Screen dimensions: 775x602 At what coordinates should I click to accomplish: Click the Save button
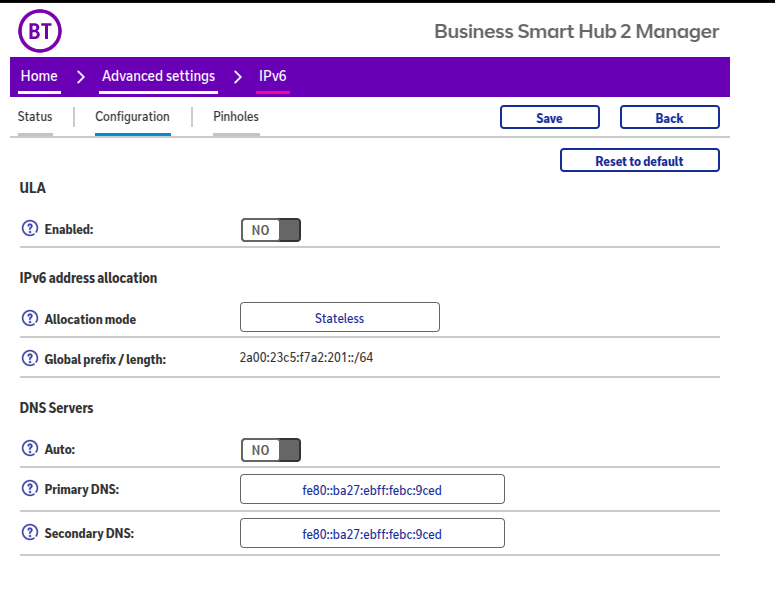coord(550,117)
